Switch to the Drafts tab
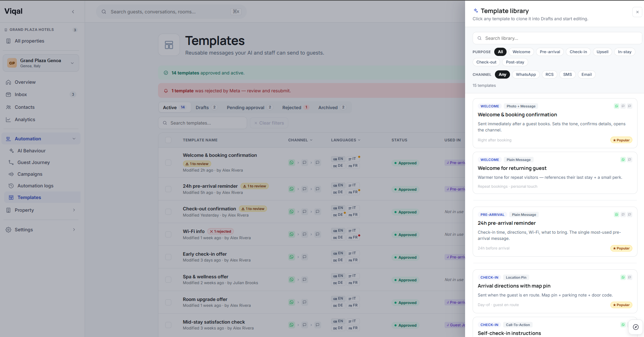The height and width of the screenshot is (337, 644). click(206, 107)
